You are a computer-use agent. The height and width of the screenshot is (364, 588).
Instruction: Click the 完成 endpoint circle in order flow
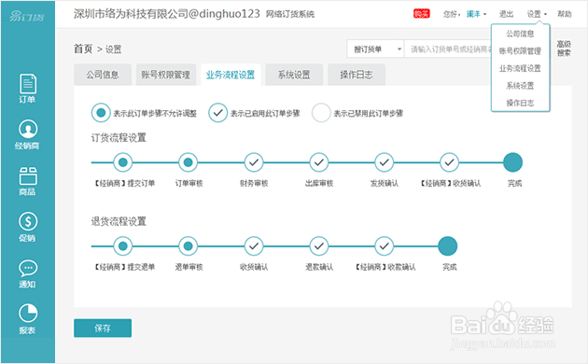click(512, 162)
